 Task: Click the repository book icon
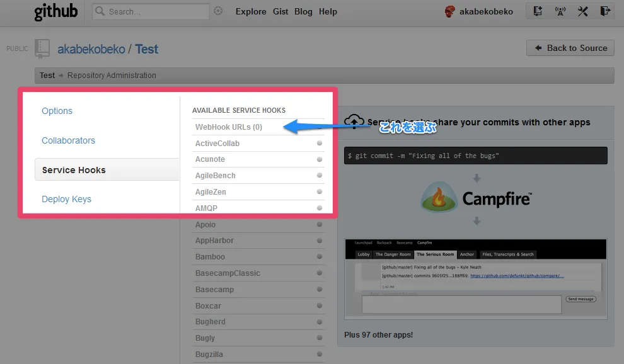(42, 48)
